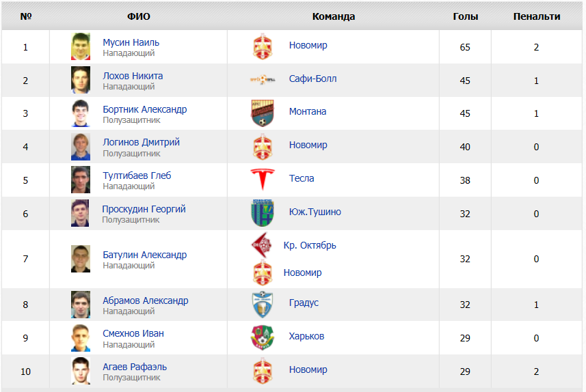Click the Новомир logo in first row
The image size is (586, 392).
(263, 46)
